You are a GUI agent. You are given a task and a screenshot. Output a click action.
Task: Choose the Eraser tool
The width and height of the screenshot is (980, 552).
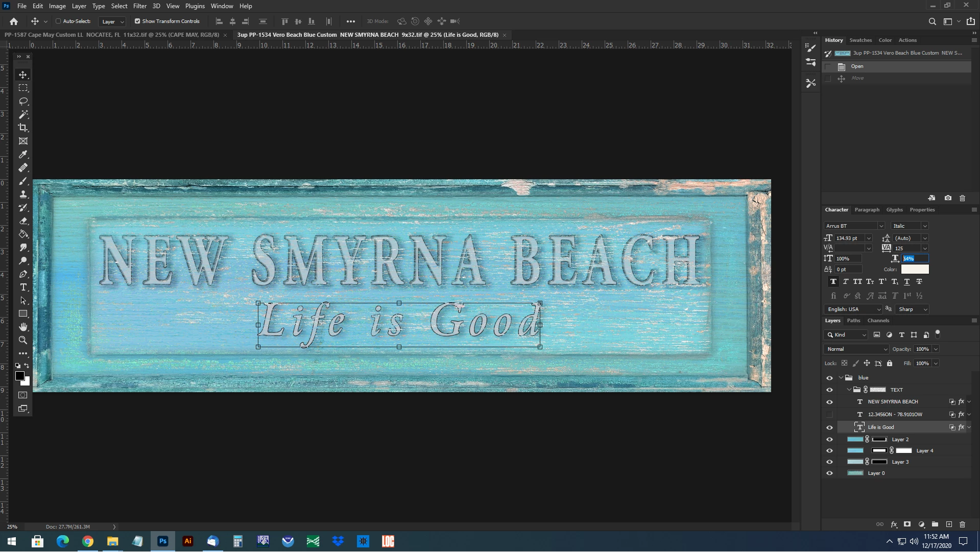pyautogui.click(x=23, y=221)
